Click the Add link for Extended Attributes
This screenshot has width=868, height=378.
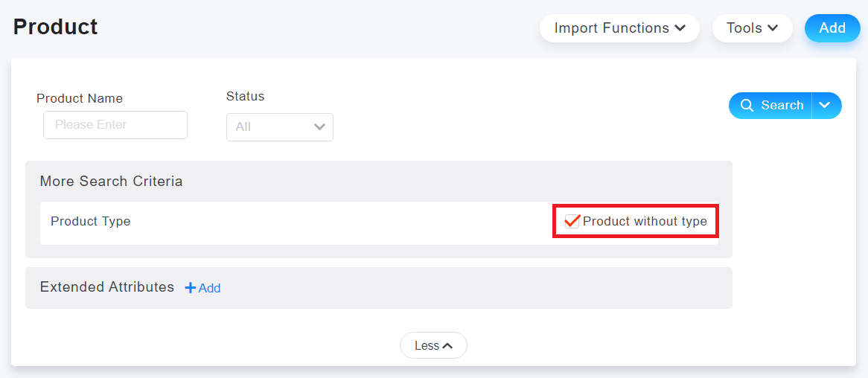tap(202, 288)
